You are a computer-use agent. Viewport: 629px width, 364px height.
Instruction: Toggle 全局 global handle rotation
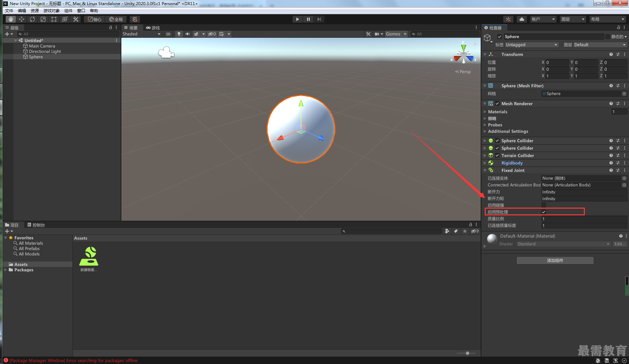coord(116,19)
